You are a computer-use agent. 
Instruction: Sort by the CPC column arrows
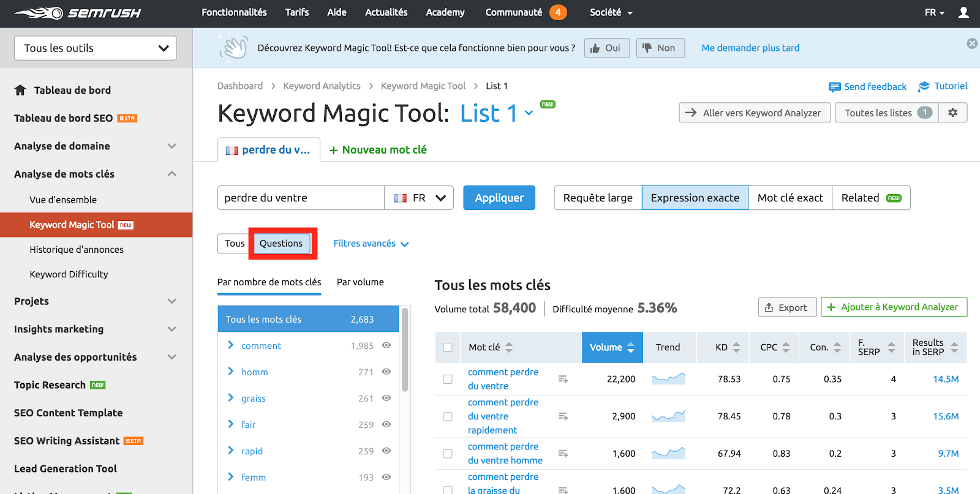point(786,347)
